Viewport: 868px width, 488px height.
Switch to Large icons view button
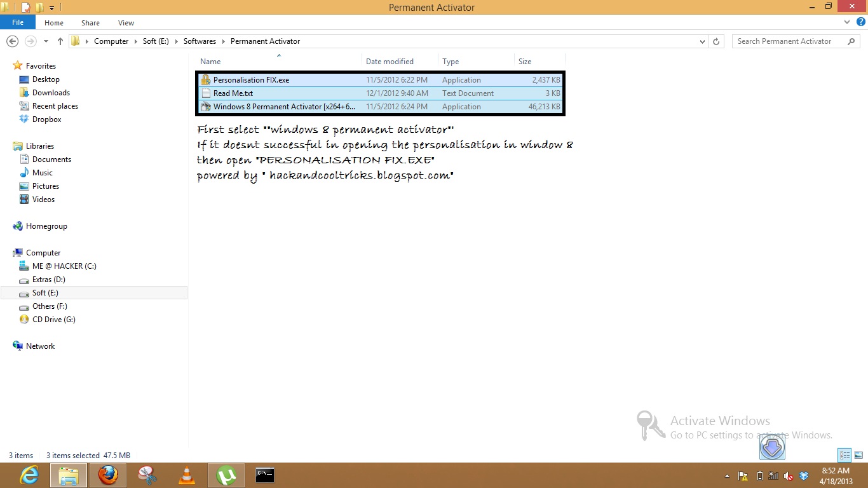pos(858,455)
